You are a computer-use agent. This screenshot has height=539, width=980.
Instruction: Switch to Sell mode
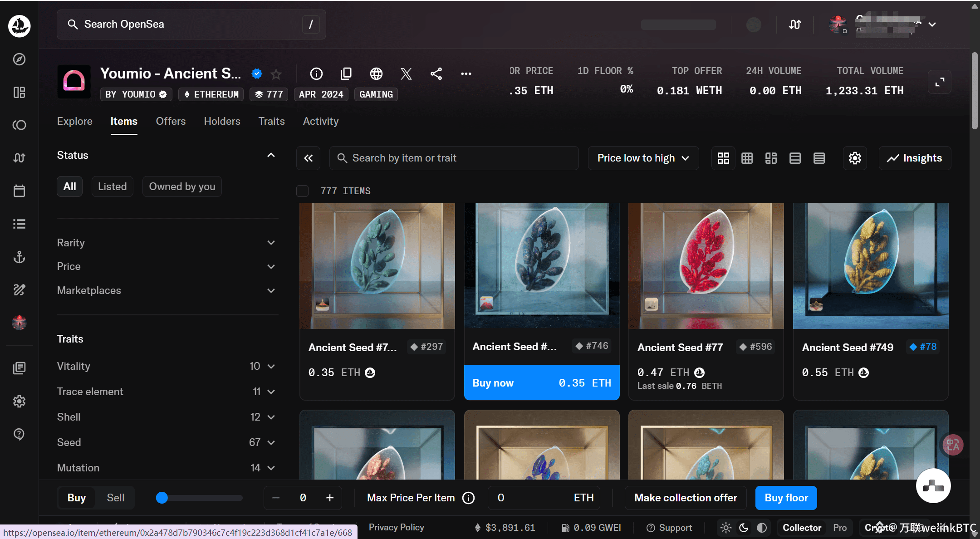pyautogui.click(x=115, y=498)
